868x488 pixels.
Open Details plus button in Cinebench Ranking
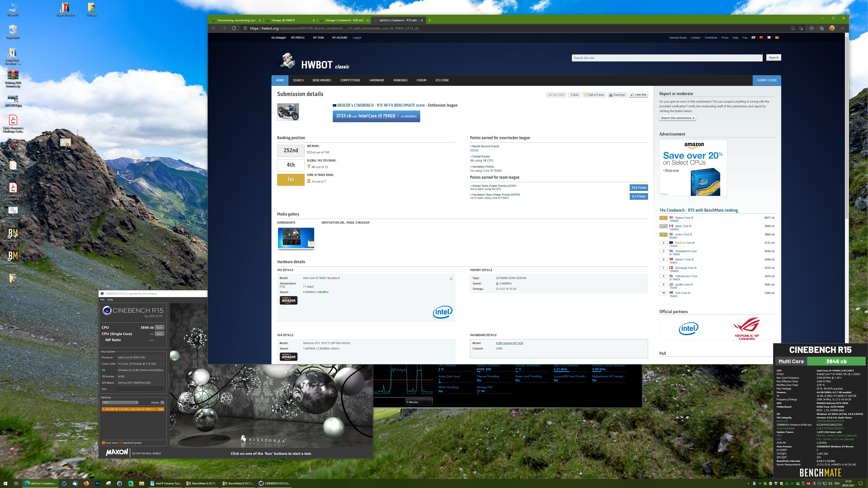click(x=163, y=402)
